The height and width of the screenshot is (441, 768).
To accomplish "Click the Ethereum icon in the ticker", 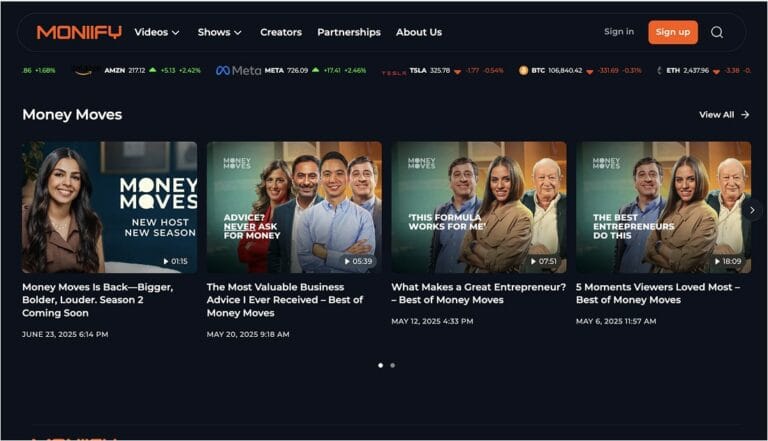I will click(660, 71).
